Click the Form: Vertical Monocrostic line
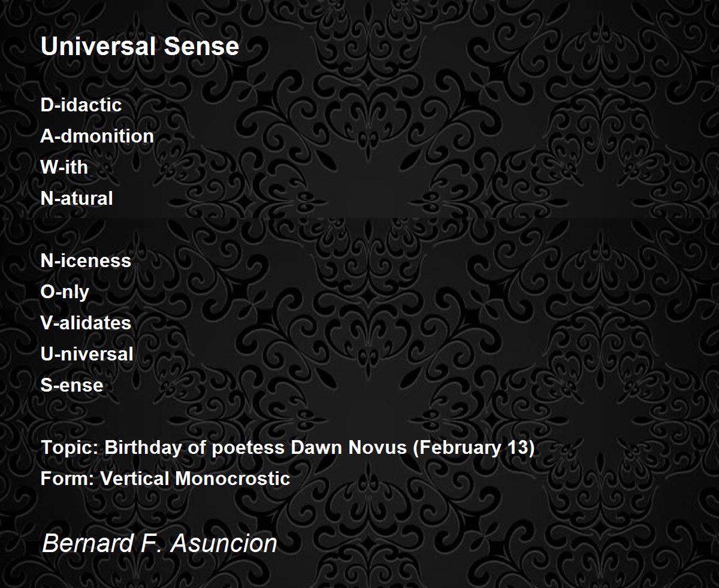The width and height of the screenshot is (719, 588). click(x=165, y=478)
